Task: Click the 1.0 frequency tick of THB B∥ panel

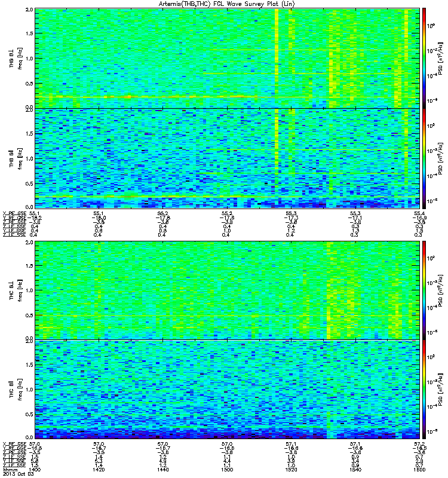Action: (x=29, y=158)
